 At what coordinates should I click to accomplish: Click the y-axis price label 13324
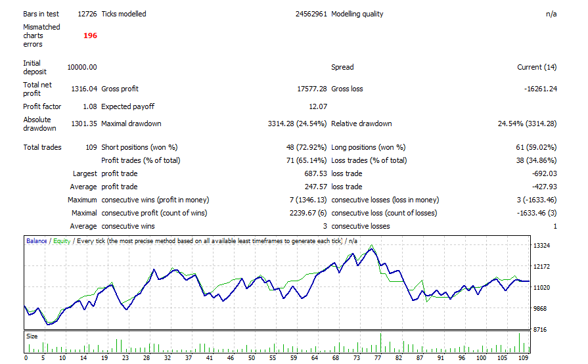(x=543, y=246)
